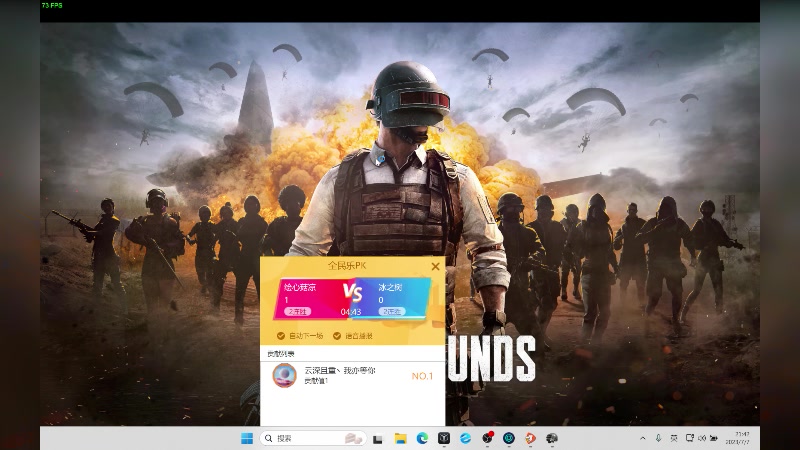Open the orange bird app on taskbar
This screenshot has height=450, width=800.
pos(531,438)
